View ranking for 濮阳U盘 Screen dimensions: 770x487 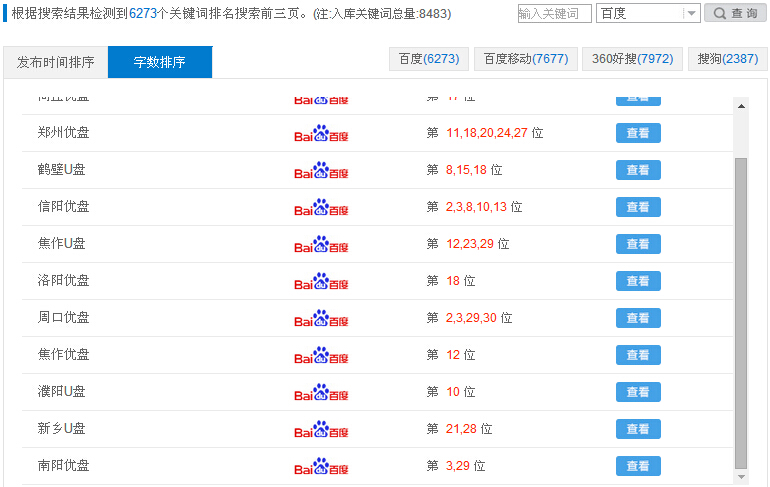638,392
